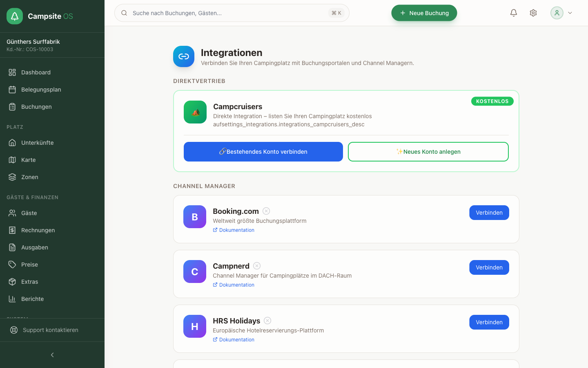Open Gäste list
588x368 pixels.
[52, 213]
